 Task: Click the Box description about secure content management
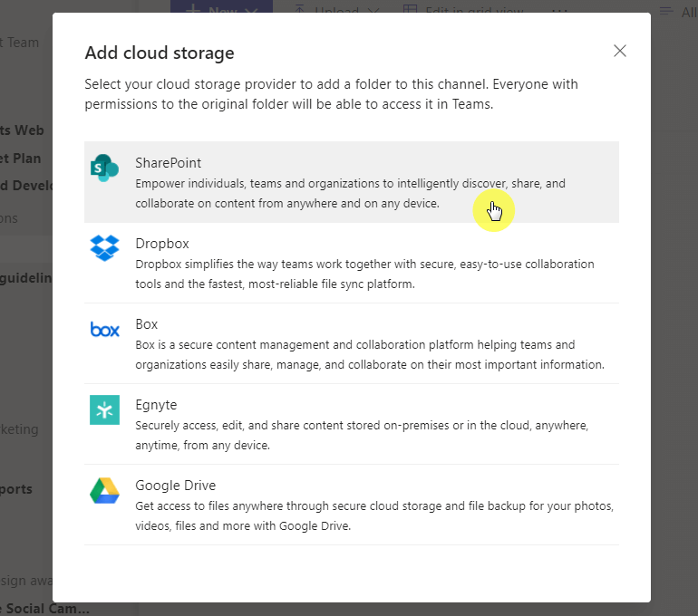pyautogui.click(x=370, y=354)
